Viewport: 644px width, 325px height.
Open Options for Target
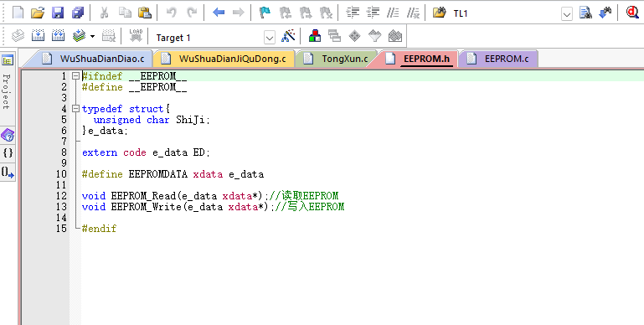[288, 36]
